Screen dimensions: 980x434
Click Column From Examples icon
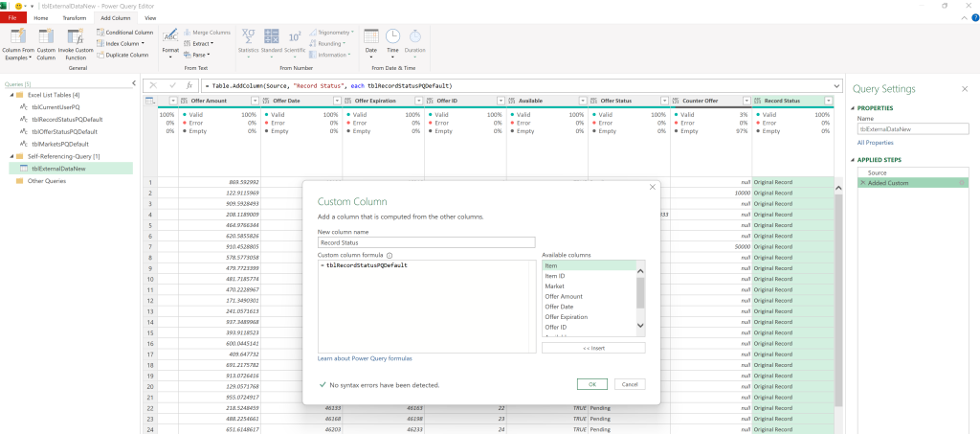coord(18,36)
